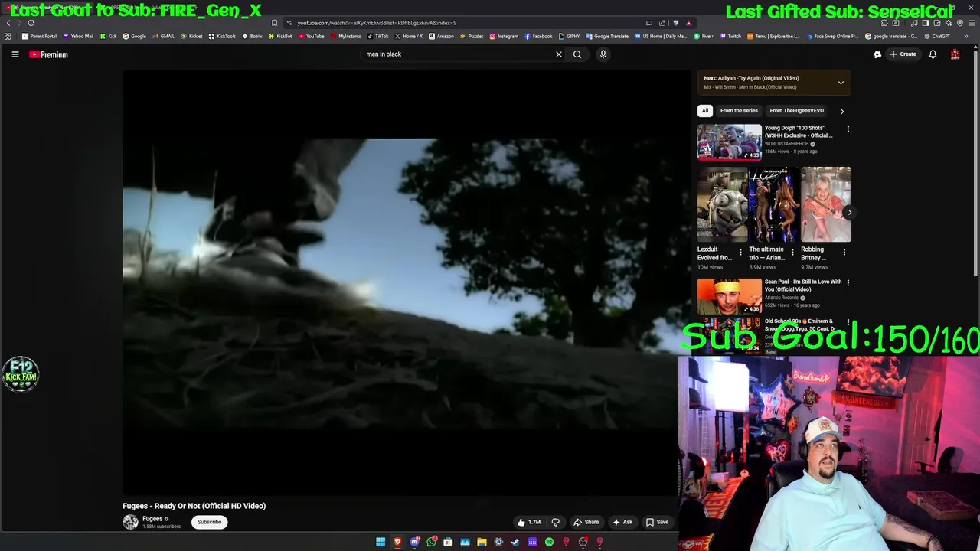Open the Facebook bookmark
This screenshot has height=551, width=980.
click(x=538, y=36)
